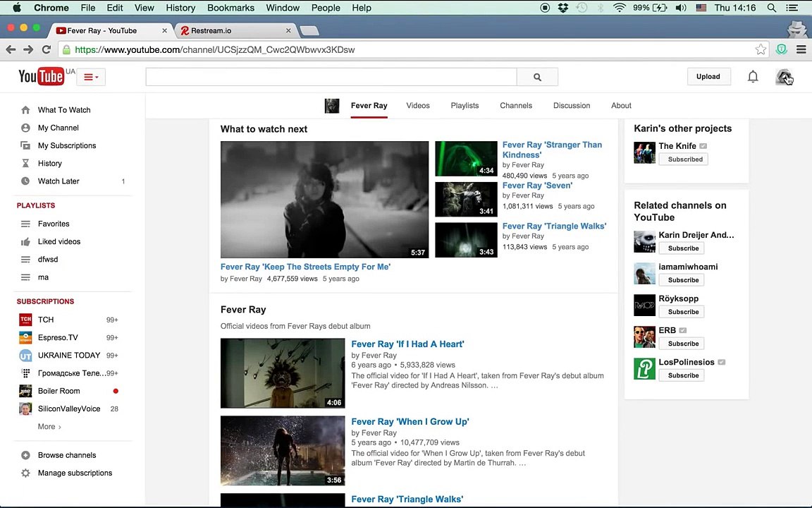Open The Knife channel avatar

pos(644,153)
